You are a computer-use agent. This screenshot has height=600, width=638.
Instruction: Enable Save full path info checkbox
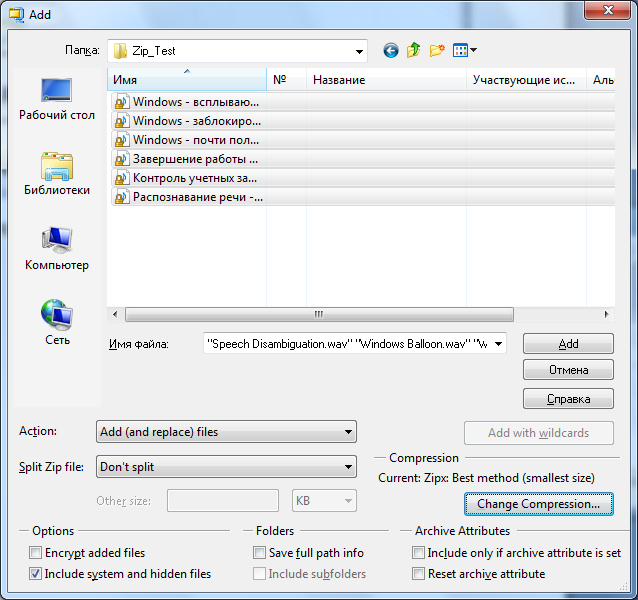(x=259, y=553)
